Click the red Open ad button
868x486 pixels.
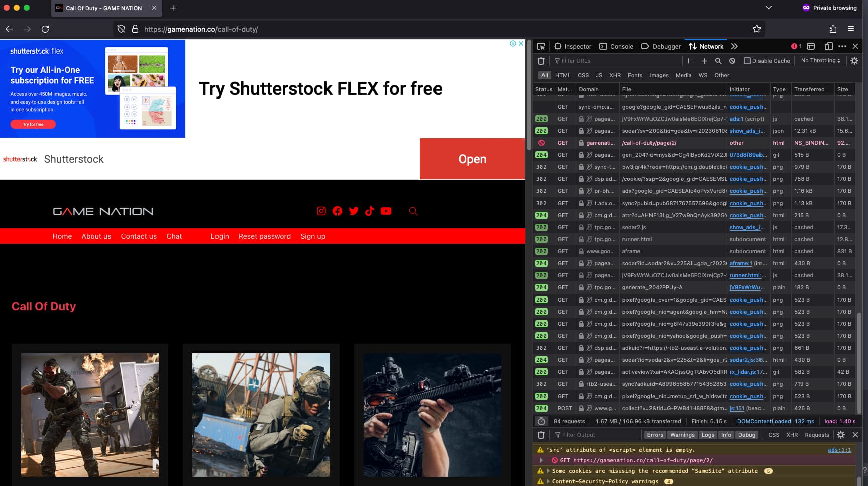[x=472, y=159]
